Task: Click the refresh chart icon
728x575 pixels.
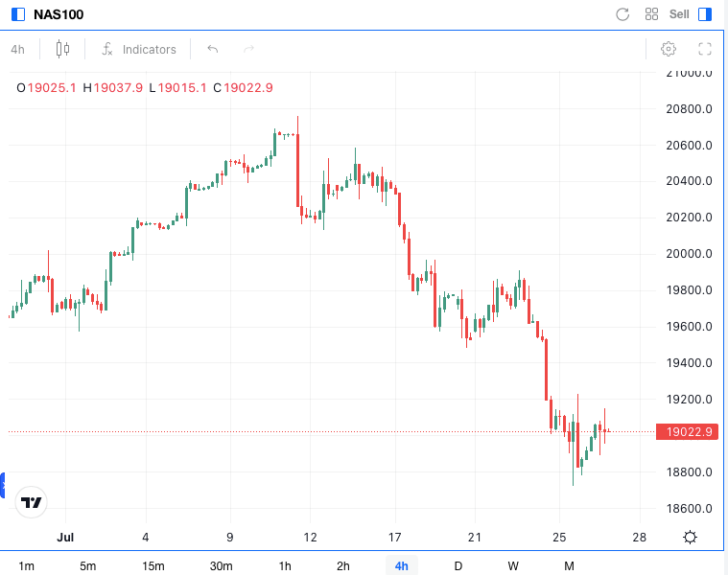Action: [622, 14]
